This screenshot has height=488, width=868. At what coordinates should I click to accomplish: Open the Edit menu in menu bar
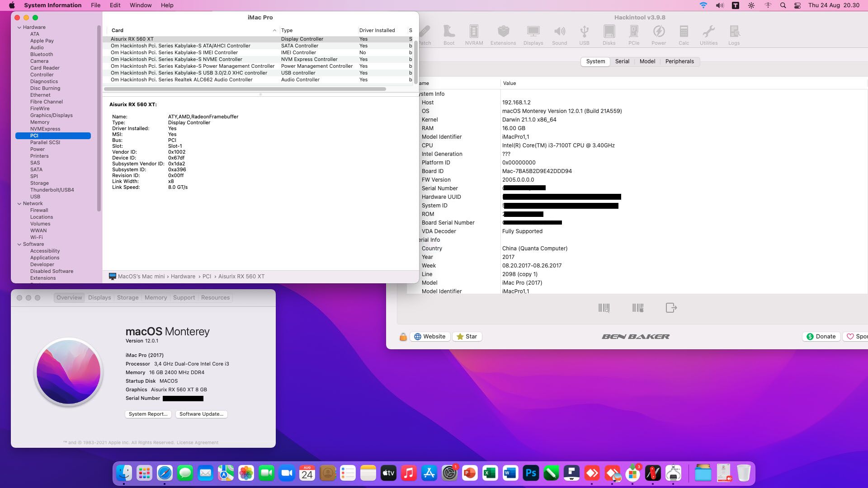click(115, 5)
